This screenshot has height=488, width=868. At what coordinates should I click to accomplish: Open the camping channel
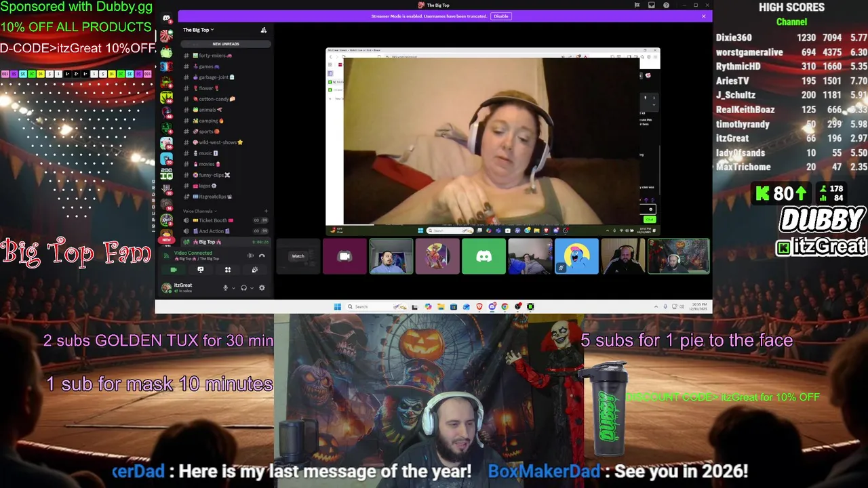226,121
